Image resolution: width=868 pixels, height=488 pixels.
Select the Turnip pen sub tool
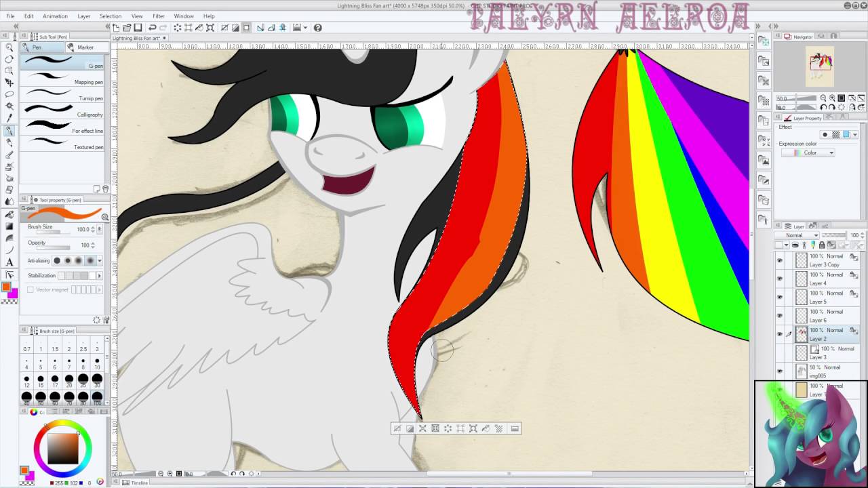[63, 94]
